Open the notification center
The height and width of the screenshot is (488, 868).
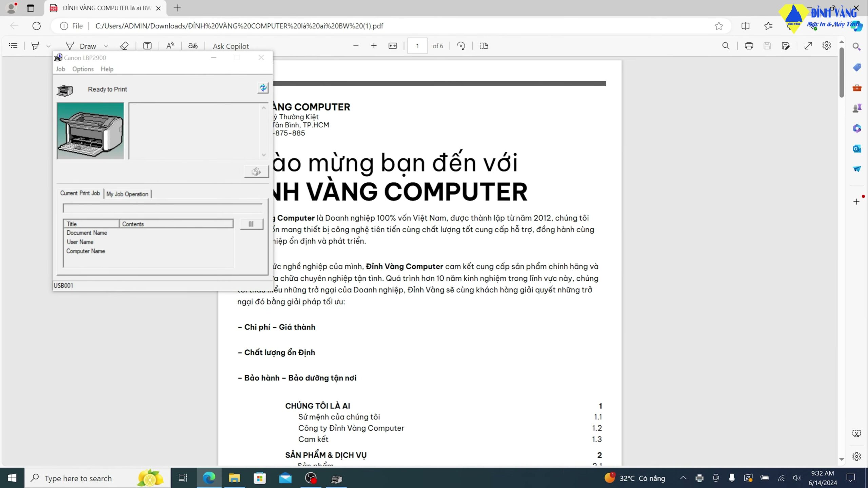tap(851, 478)
